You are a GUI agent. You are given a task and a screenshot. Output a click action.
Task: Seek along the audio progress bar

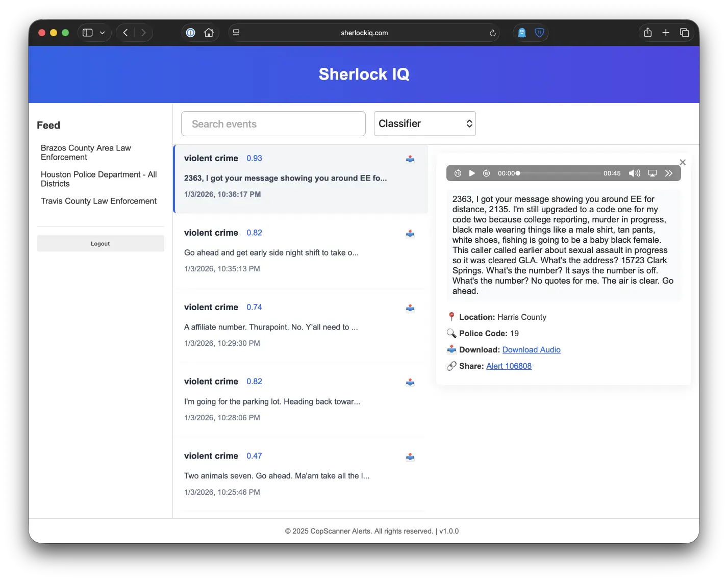[x=560, y=173]
